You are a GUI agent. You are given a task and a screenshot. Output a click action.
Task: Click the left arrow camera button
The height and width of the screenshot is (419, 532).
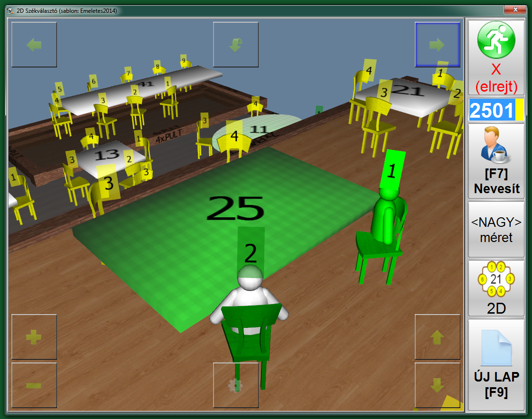(x=34, y=45)
